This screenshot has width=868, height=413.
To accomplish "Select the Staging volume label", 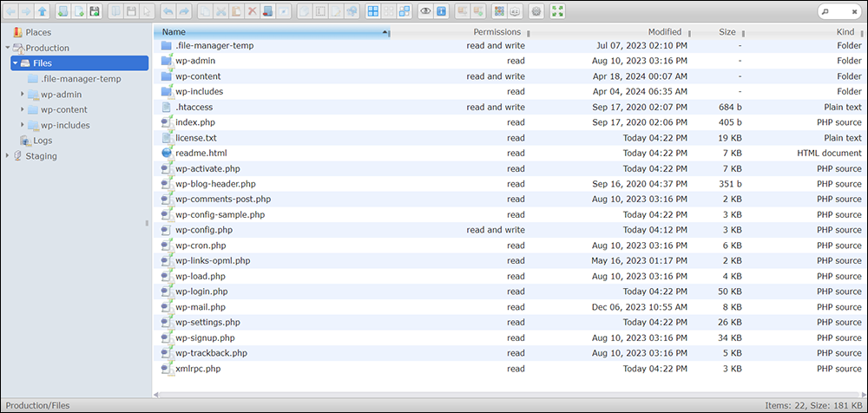I will click(x=41, y=156).
